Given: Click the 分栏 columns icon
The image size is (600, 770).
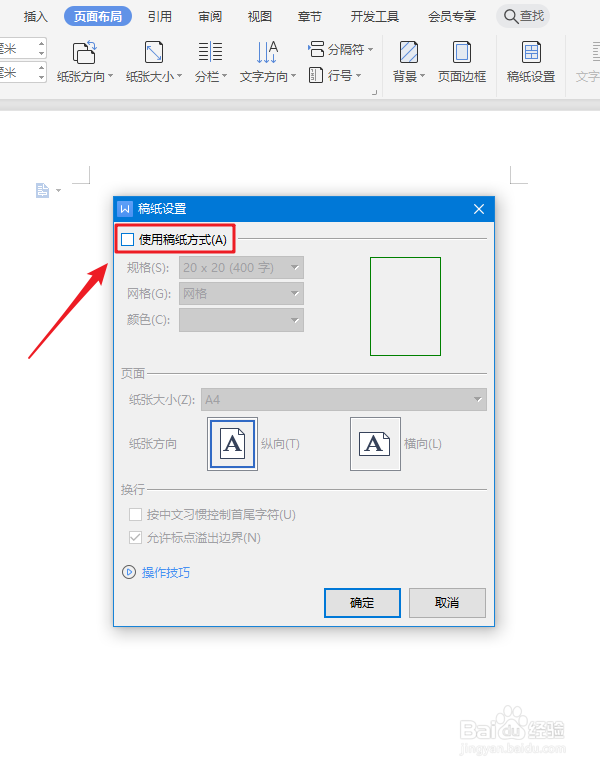Looking at the screenshot, I should click(210, 52).
